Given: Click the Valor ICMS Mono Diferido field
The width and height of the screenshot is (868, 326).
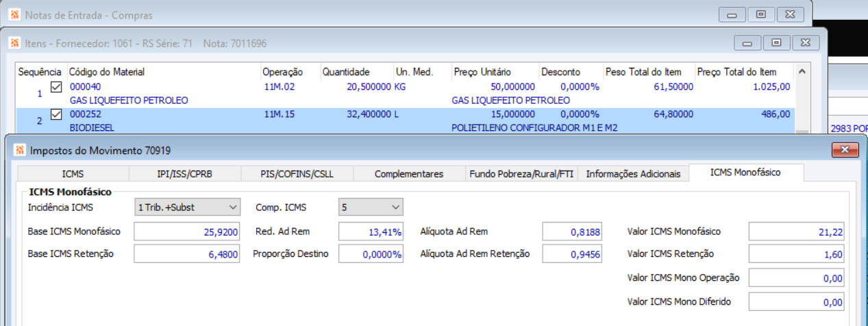Looking at the screenshot, I should click(x=797, y=302).
